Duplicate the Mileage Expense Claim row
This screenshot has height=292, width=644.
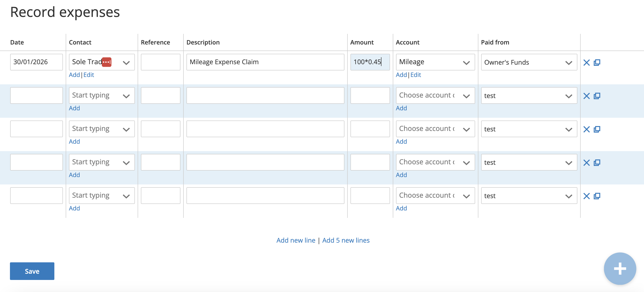(x=597, y=62)
